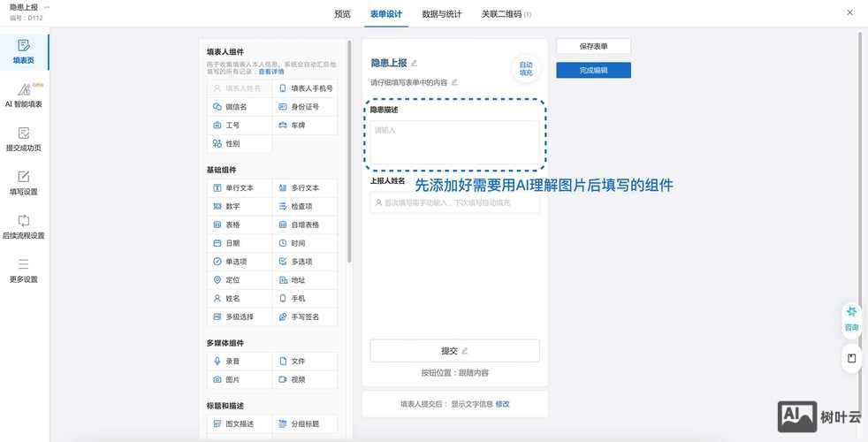Add 文件 component
Viewport: 868px width, 442px height.
[305, 362]
